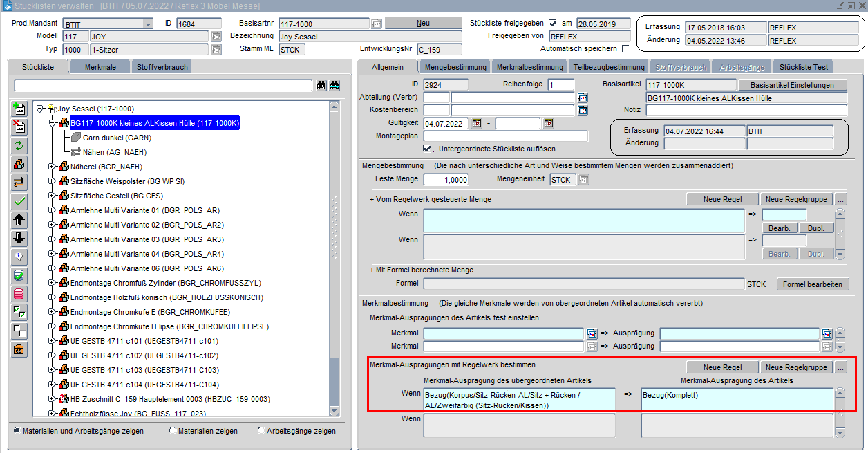Screen dimensions: 868x453
Task: Click the green checkmark toolbar icon
Action: [x=19, y=201]
